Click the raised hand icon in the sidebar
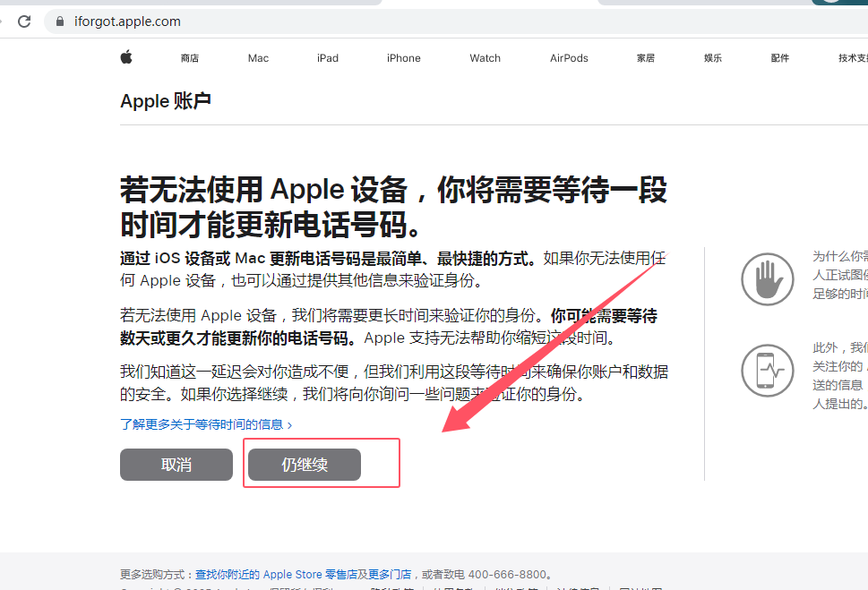 (x=768, y=279)
